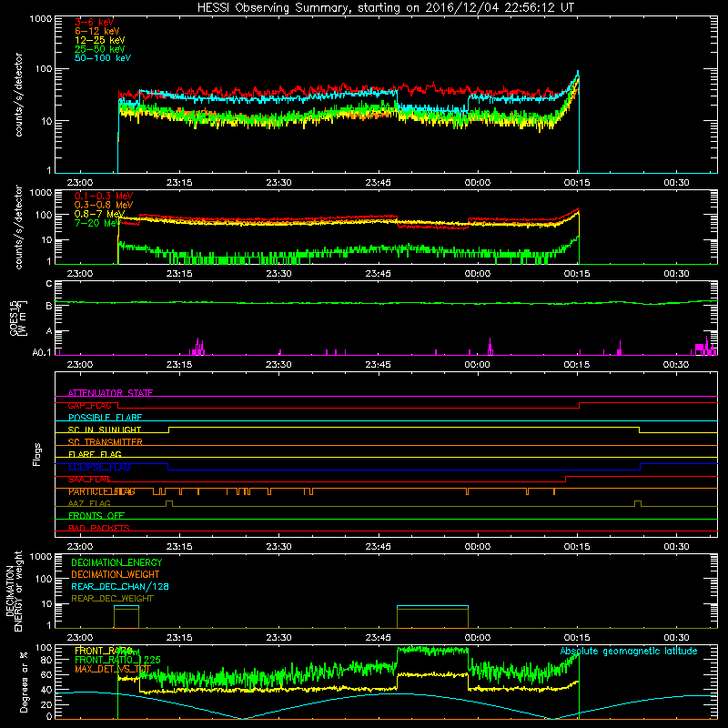The width and height of the screenshot is (728, 728).
Task: Click the Absolute geomagnetic latitude label
Action: [x=629, y=652]
